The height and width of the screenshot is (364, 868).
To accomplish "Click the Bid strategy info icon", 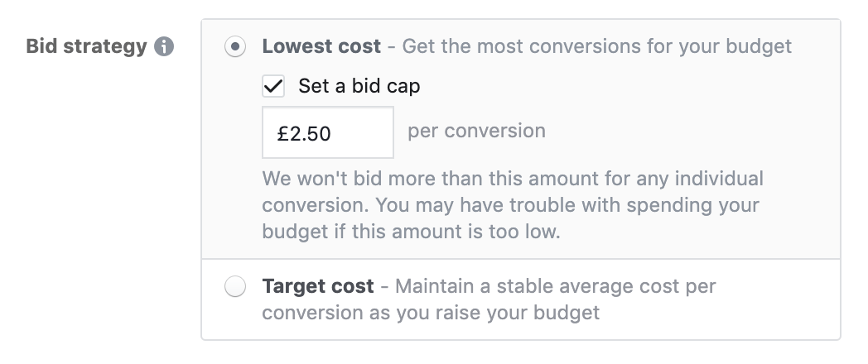I will pyautogui.click(x=164, y=46).
